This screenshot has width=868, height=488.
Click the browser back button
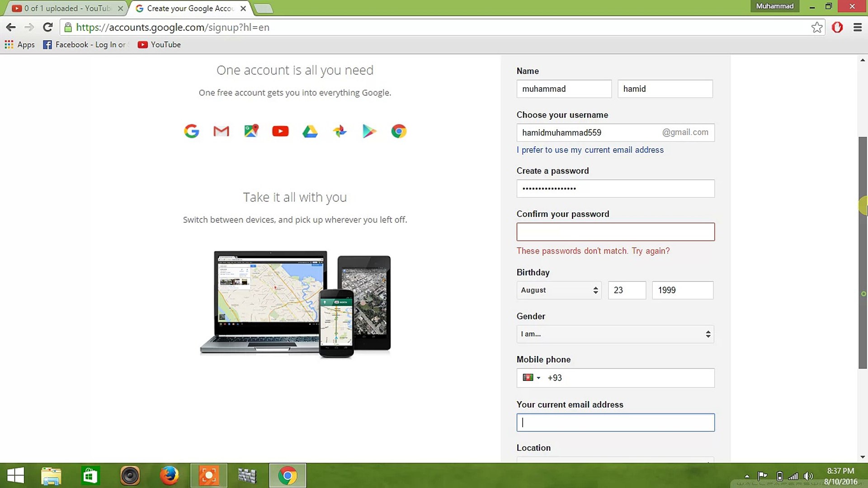coord(11,27)
